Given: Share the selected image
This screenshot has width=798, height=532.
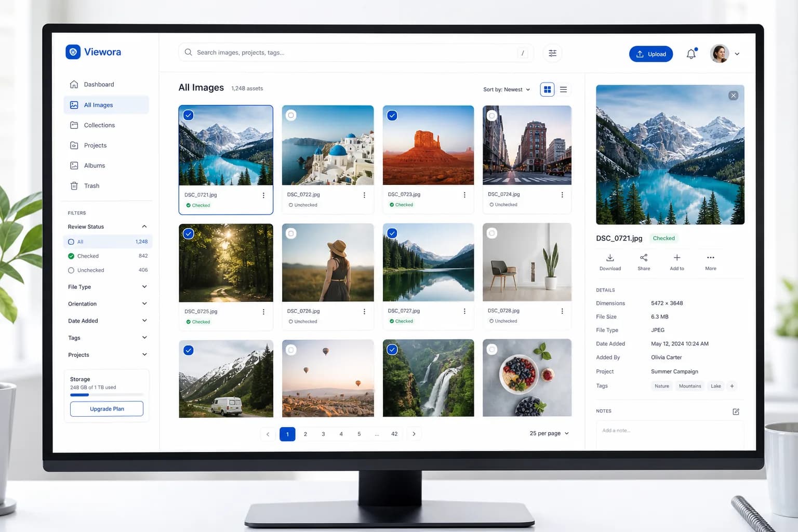Looking at the screenshot, I should (644, 262).
